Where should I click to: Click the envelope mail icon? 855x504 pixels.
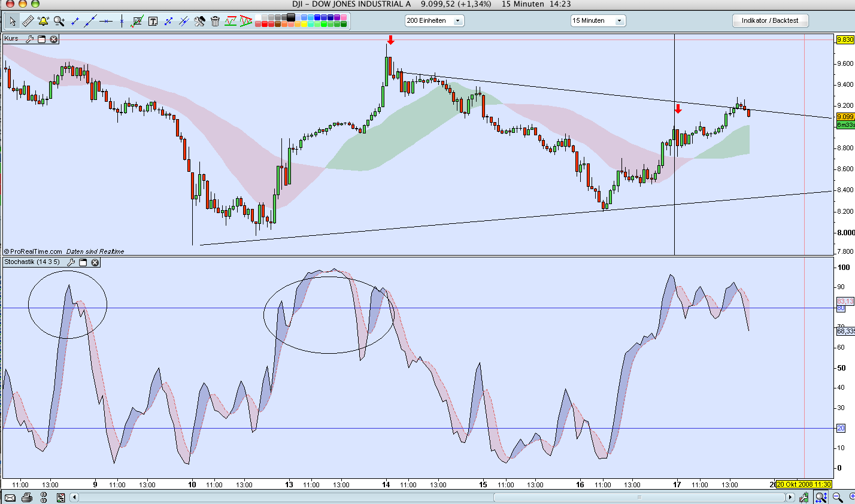coord(10,497)
